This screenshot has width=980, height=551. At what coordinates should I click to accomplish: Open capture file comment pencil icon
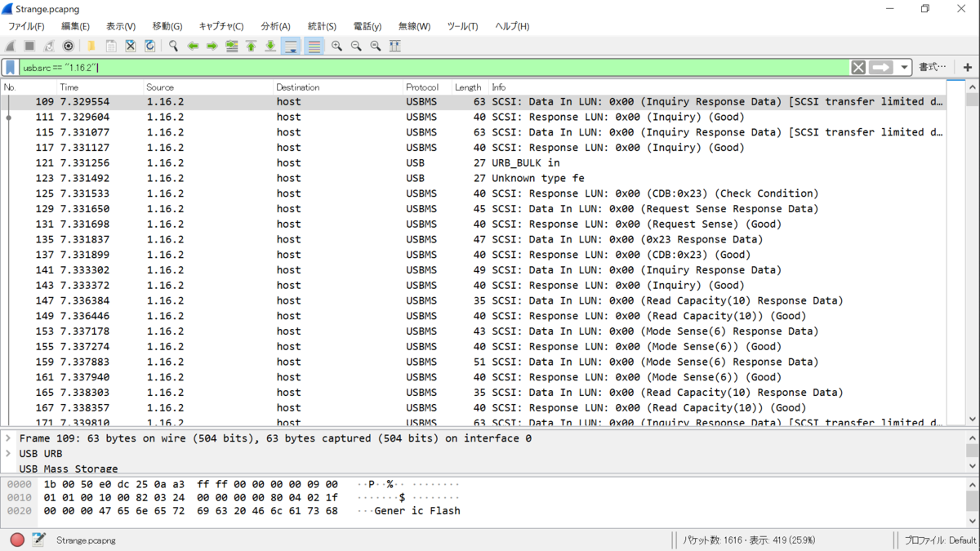(x=38, y=540)
